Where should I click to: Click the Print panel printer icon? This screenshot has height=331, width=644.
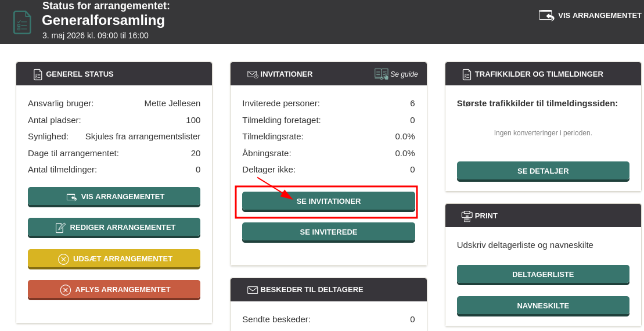[x=467, y=216]
